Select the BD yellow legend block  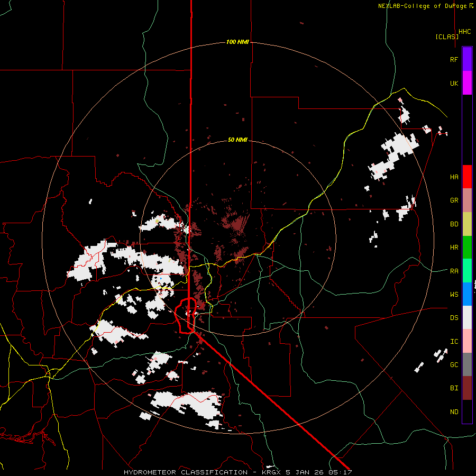click(467, 224)
